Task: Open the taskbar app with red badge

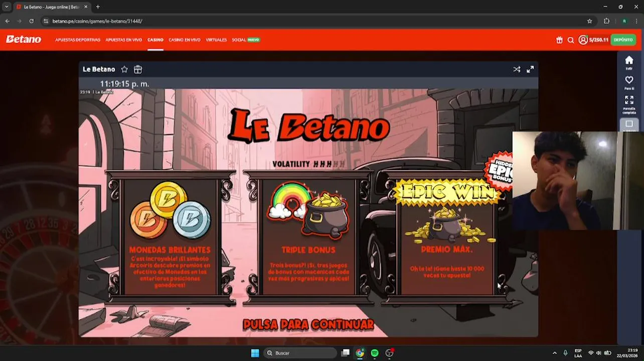Action: (x=390, y=353)
